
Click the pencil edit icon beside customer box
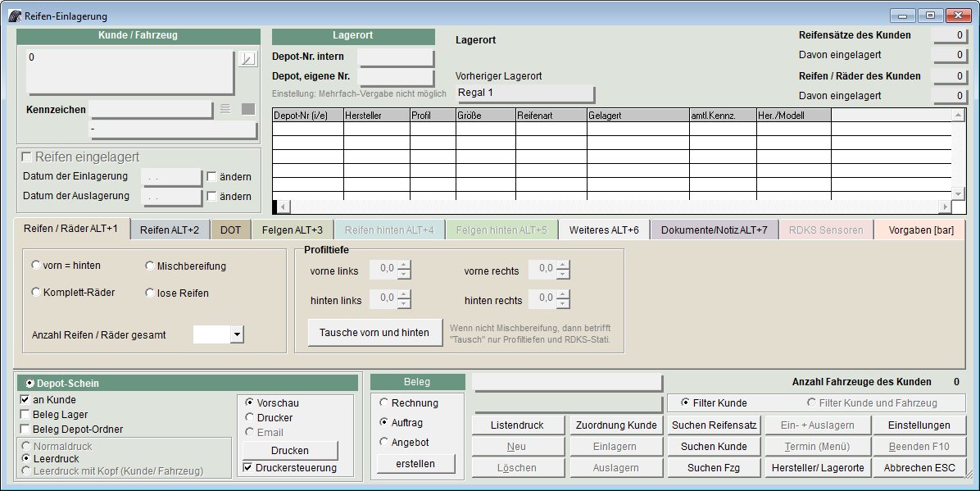247,59
